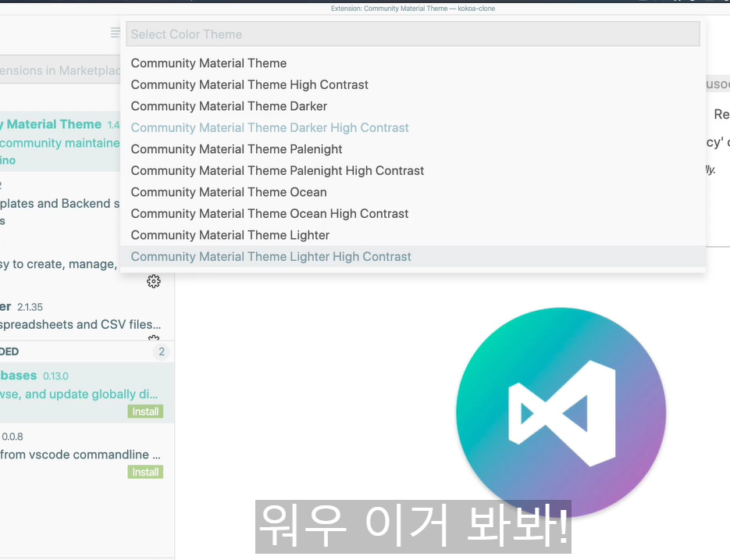Open the spreadsheets and CSV files extension
Viewport: 730px width, 560px height.
[x=87, y=316]
